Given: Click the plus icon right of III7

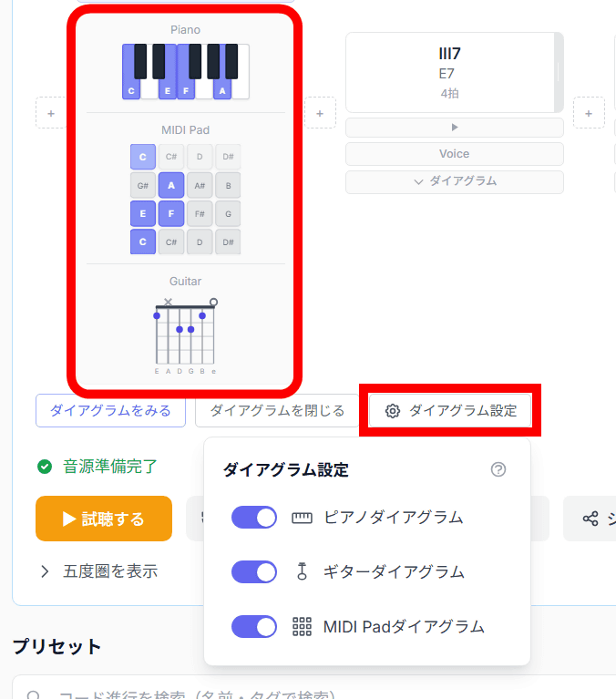Looking at the screenshot, I should click(589, 114).
